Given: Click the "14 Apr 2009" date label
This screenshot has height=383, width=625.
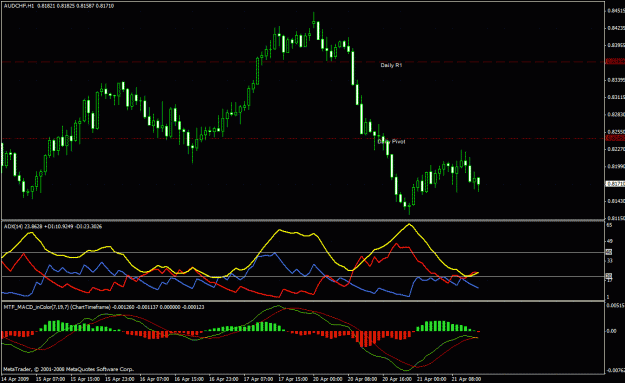Looking at the screenshot, I should (16, 379).
